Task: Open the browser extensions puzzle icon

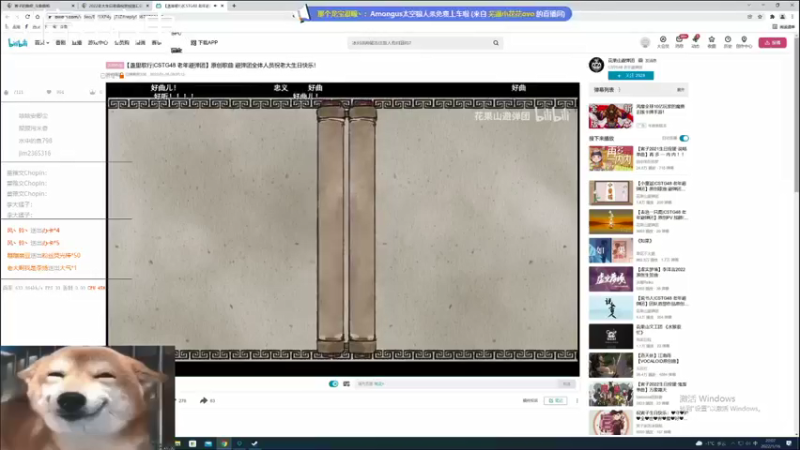Action: click(772, 17)
